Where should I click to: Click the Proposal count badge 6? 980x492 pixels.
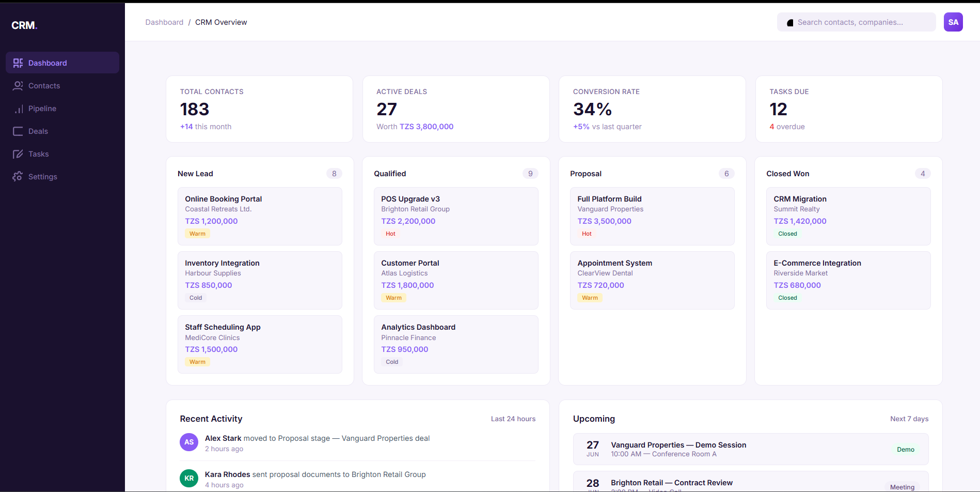pyautogui.click(x=726, y=174)
